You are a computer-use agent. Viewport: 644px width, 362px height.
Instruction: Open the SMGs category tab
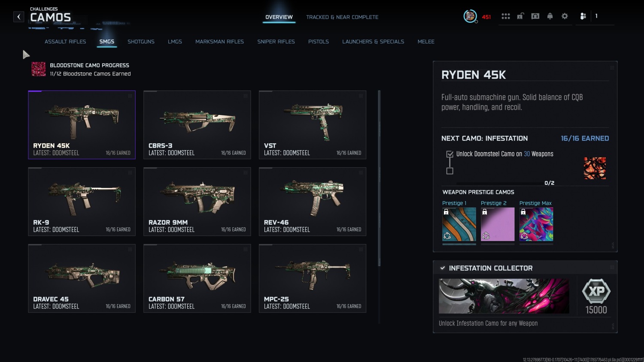pyautogui.click(x=107, y=42)
